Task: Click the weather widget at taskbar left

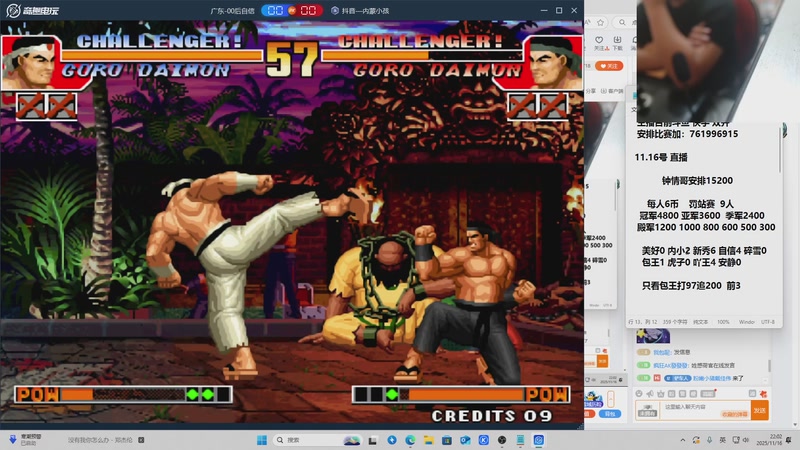Action: point(26,440)
